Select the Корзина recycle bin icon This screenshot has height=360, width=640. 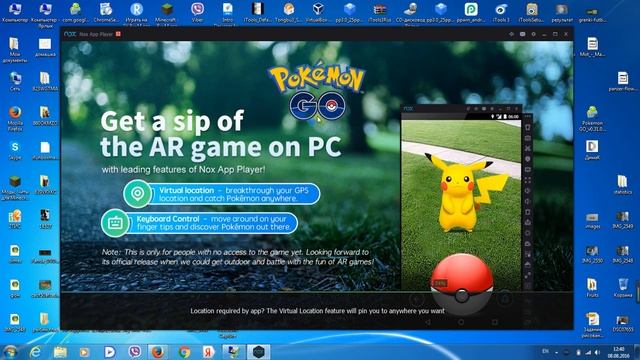[x=623, y=288]
